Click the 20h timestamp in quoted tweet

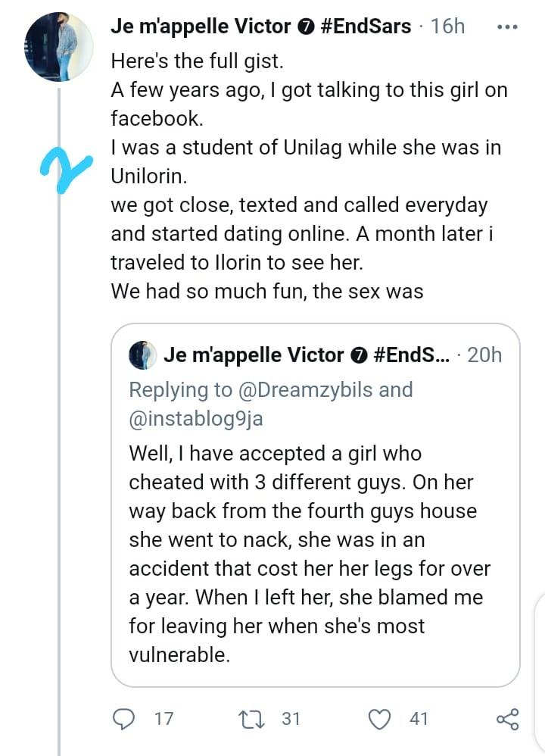coord(485,355)
